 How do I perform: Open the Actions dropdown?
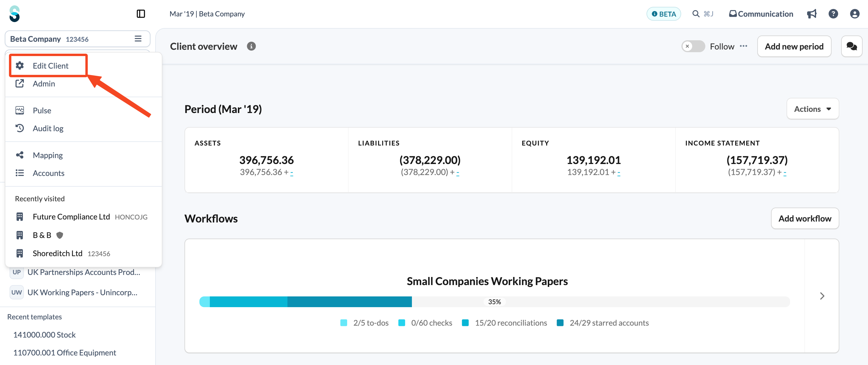coord(812,109)
